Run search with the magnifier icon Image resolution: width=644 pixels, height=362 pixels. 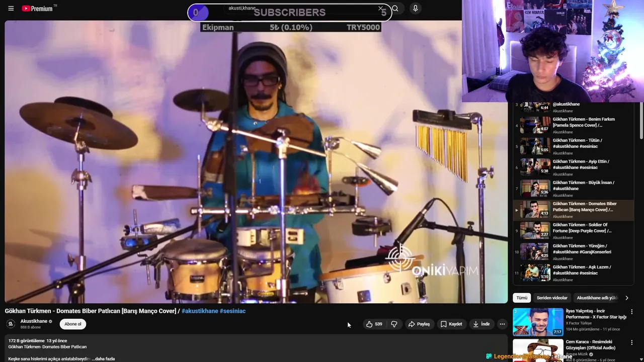tap(395, 9)
